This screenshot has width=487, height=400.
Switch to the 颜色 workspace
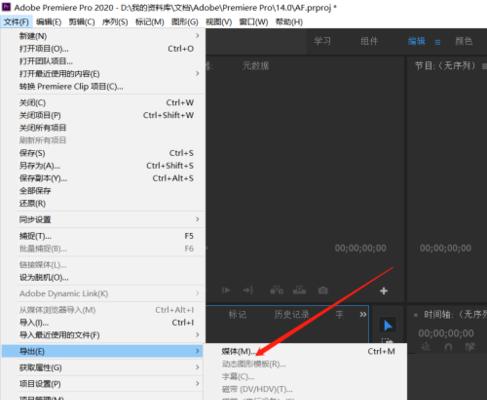[464, 41]
